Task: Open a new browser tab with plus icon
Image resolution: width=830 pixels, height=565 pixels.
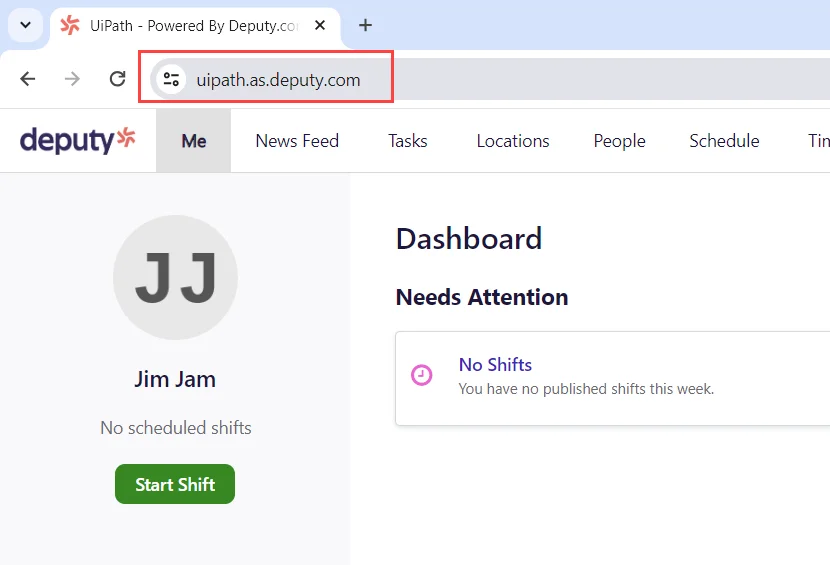Action: point(365,25)
